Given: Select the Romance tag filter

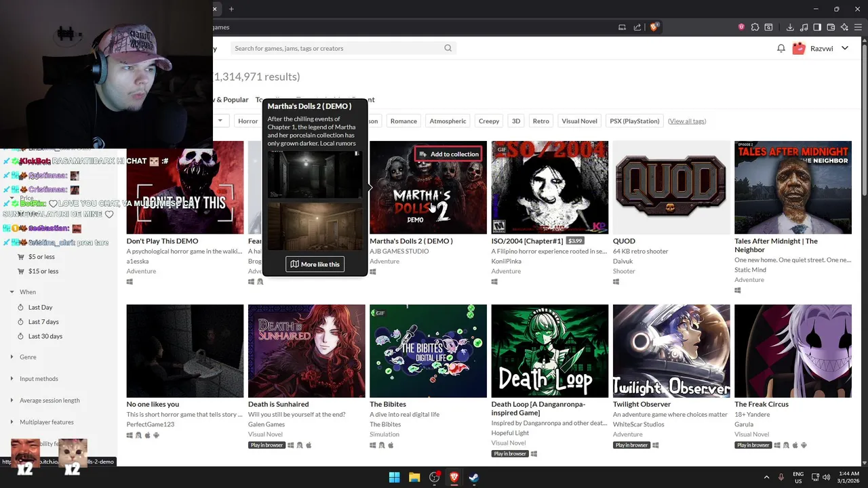Looking at the screenshot, I should point(403,121).
